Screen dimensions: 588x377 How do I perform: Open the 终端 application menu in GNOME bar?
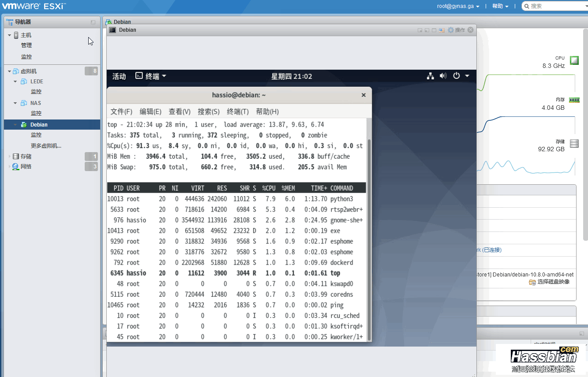click(150, 76)
